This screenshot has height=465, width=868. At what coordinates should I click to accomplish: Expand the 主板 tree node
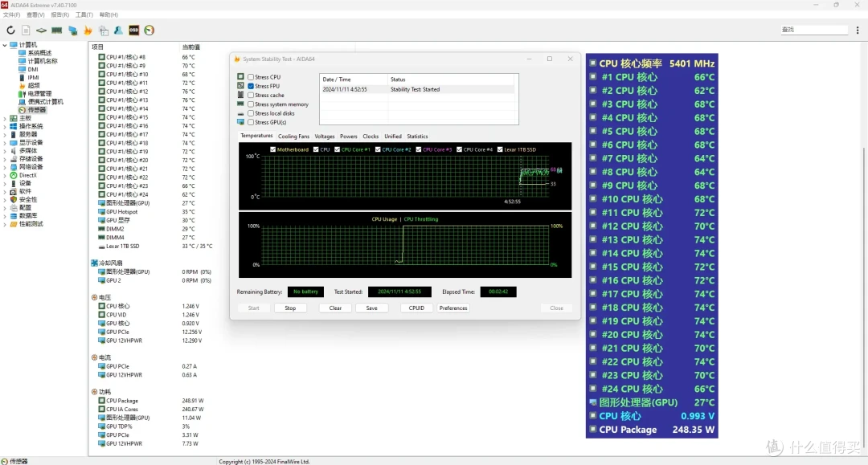click(x=5, y=118)
